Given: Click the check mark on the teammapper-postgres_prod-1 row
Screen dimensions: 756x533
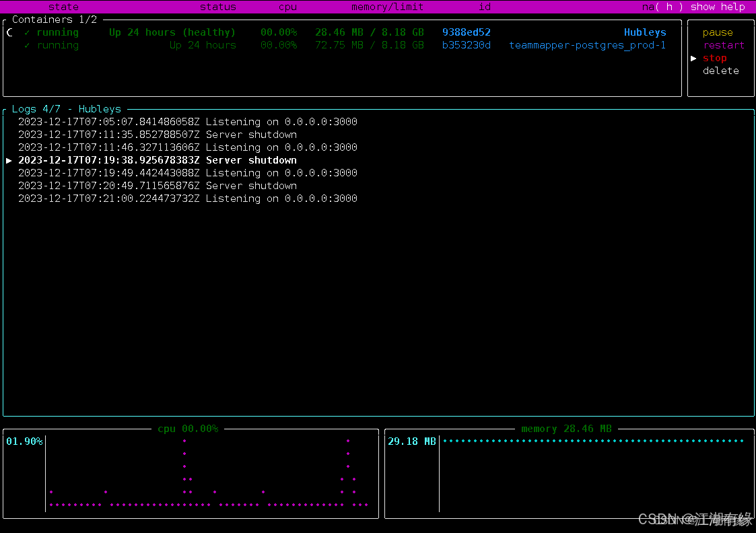Looking at the screenshot, I should [27, 45].
